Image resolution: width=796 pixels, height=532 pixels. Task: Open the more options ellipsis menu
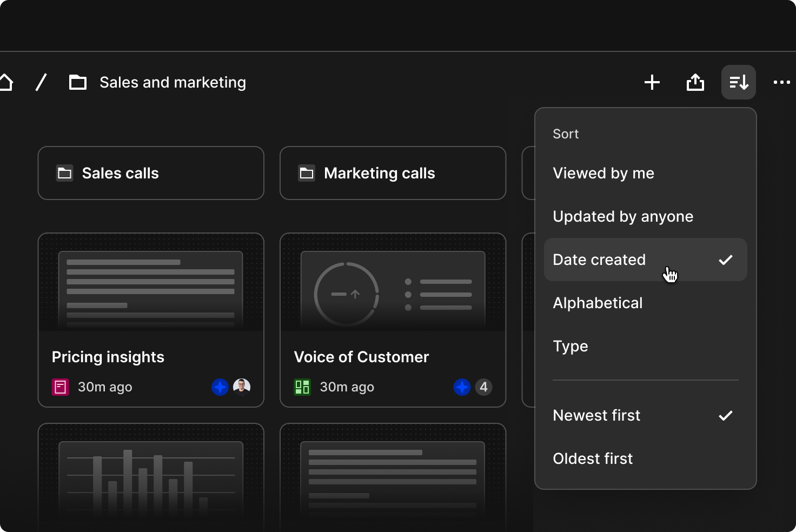pos(781,82)
